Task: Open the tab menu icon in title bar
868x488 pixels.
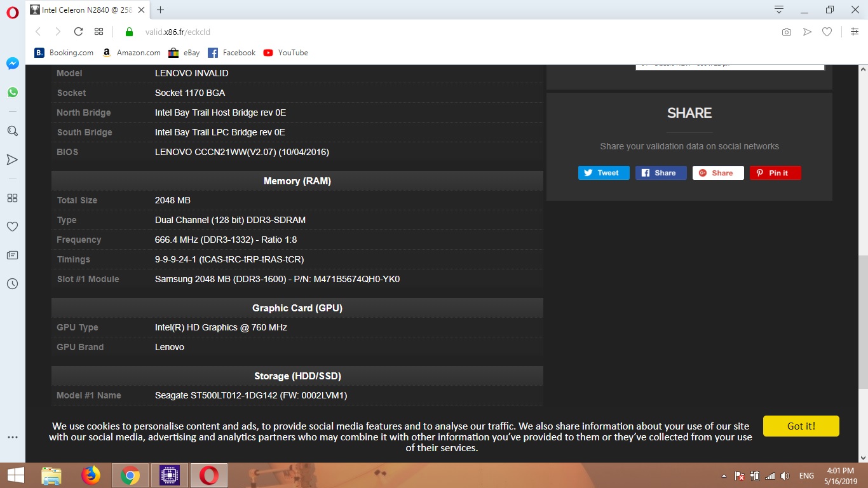Action: click(x=779, y=10)
